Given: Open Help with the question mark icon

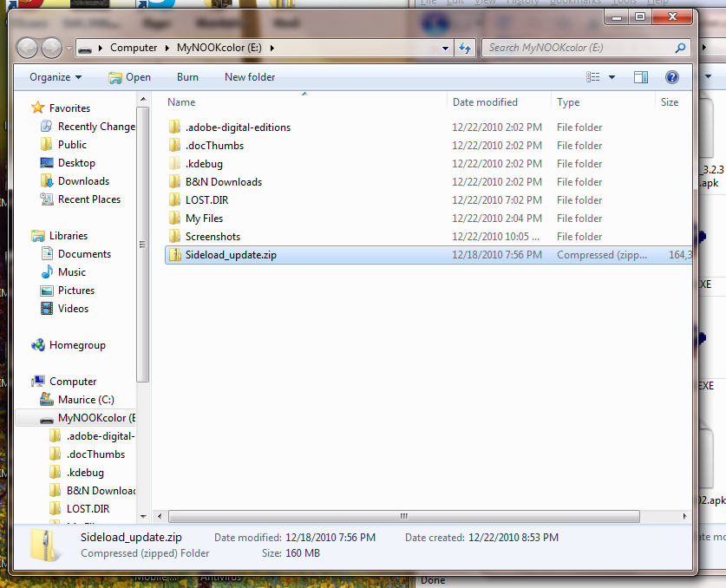Looking at the screenshot, I should [672, 77].
